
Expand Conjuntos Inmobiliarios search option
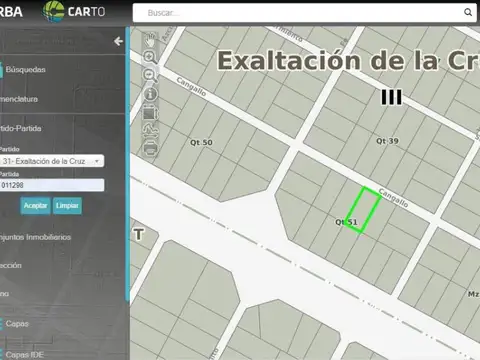point(35,237)
